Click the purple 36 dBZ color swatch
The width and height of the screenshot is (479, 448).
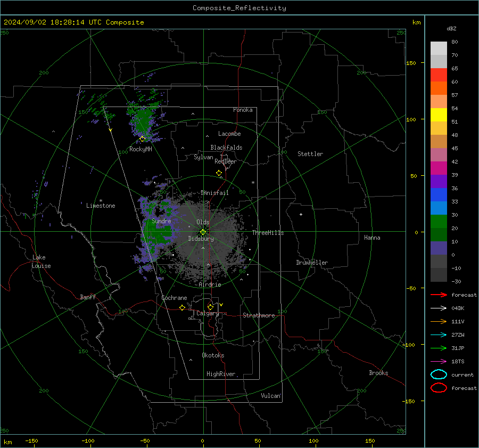click(439, 181)
